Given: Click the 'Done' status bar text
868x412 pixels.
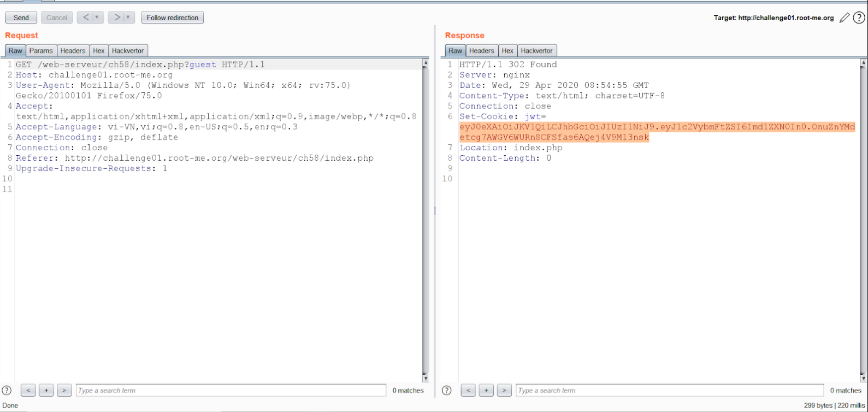Looking at the screenshot, I should click(10, 405).
